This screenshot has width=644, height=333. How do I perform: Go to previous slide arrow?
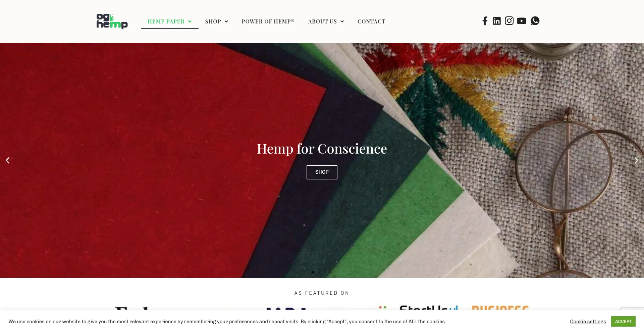pyautogui.click(x=7, y=160)
